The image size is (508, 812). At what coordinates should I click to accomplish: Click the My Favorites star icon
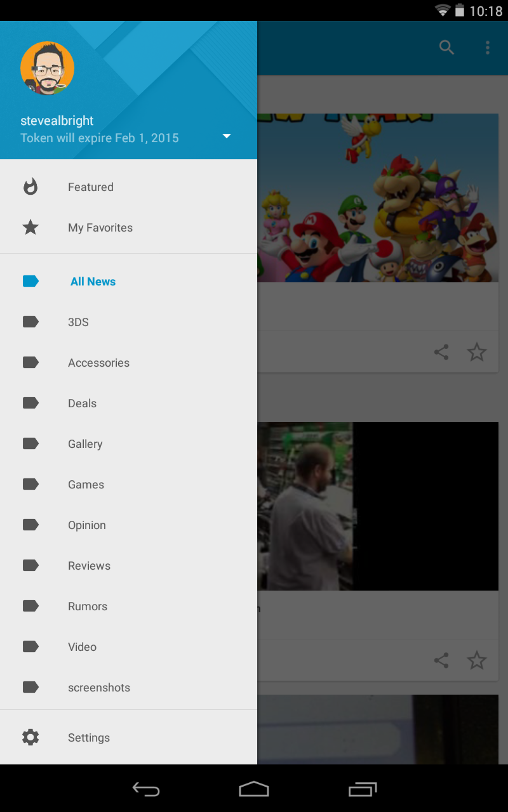coord(30,227)
